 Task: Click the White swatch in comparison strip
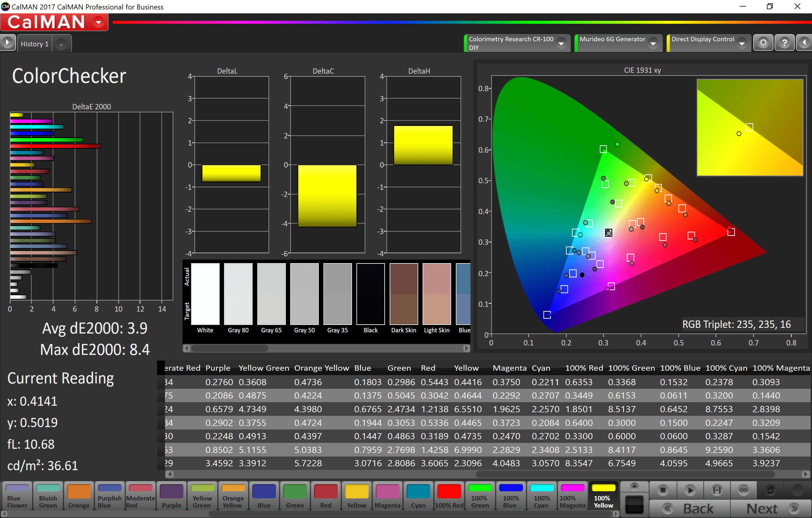pos(205,294)
